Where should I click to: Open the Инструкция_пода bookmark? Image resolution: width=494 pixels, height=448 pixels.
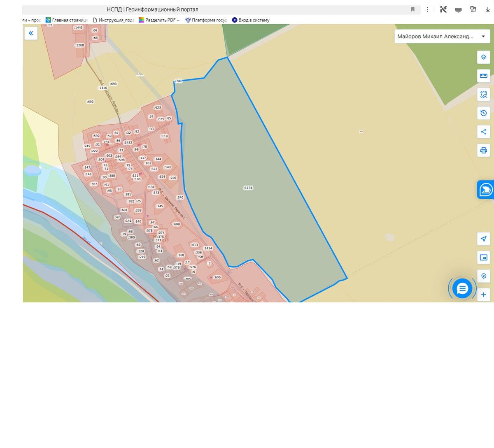(x=114, y=20)
